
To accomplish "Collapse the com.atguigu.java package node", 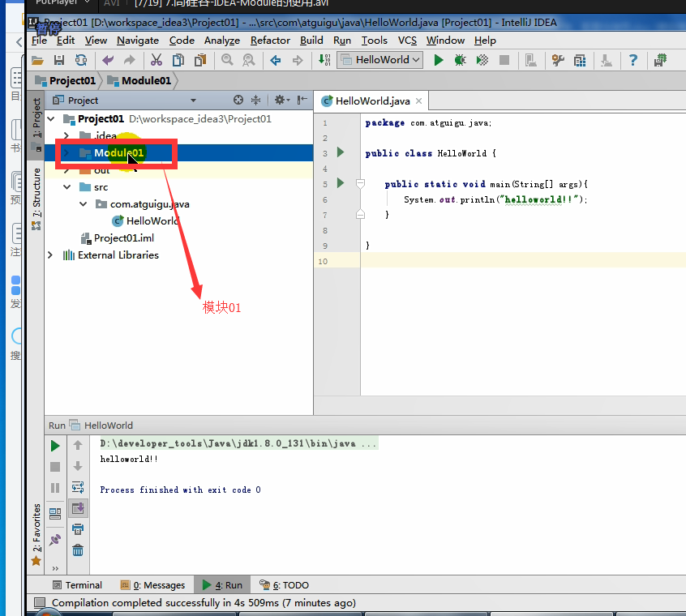I will click(84, 204).
